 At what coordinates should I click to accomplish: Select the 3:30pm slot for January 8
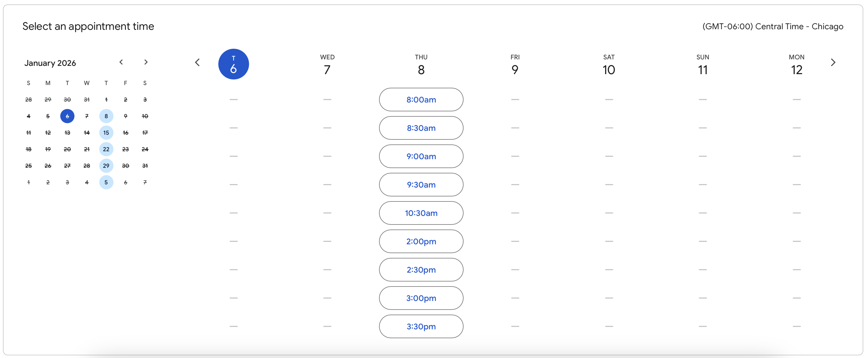coord(421,326)
